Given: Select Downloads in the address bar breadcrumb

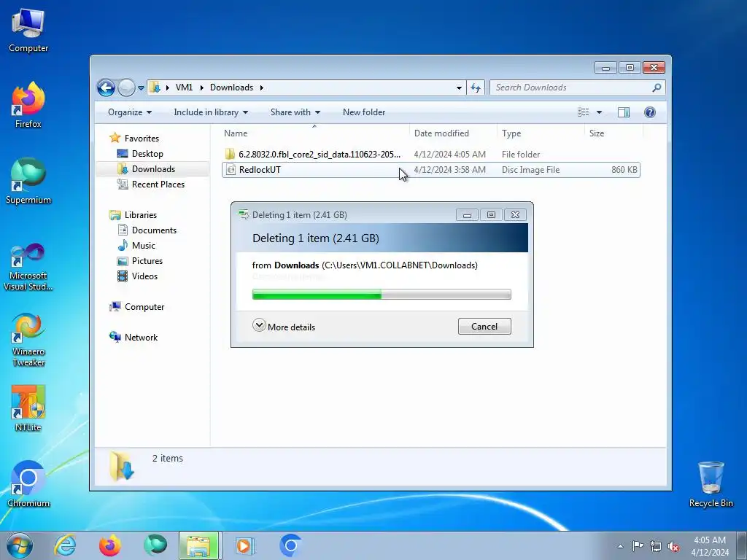Looking at the screenshot, I should tap(231, 87).
